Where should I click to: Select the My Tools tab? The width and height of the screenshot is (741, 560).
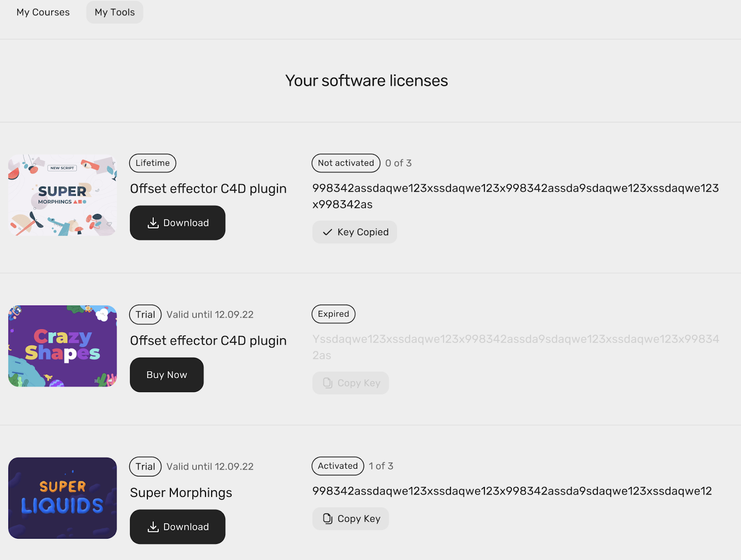[x=114, y=12]
